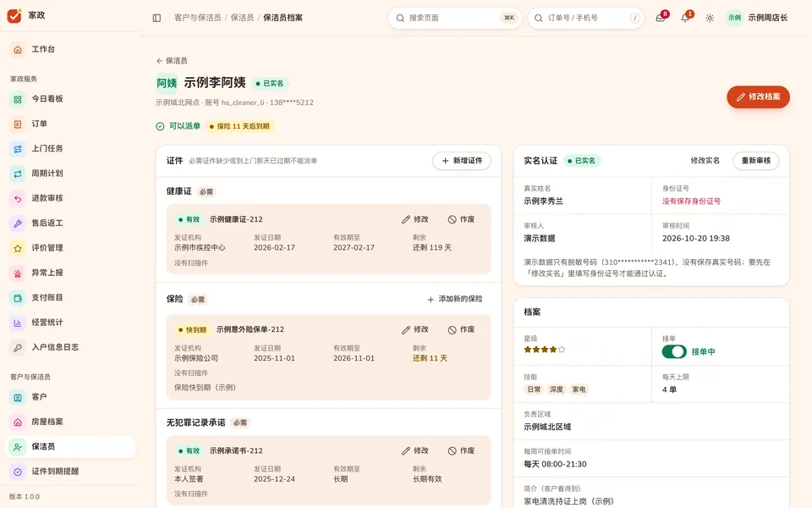Click the 重新审核 button
This screenshot has height=508, width=812.
pos(756,161)
